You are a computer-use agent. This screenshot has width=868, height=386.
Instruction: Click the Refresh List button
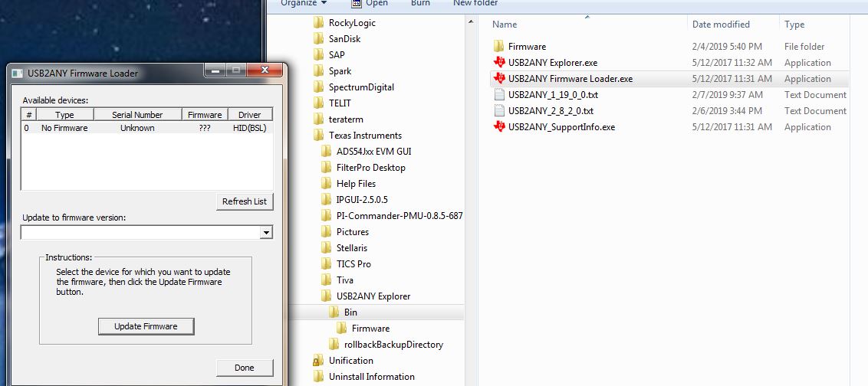[245, 201]
